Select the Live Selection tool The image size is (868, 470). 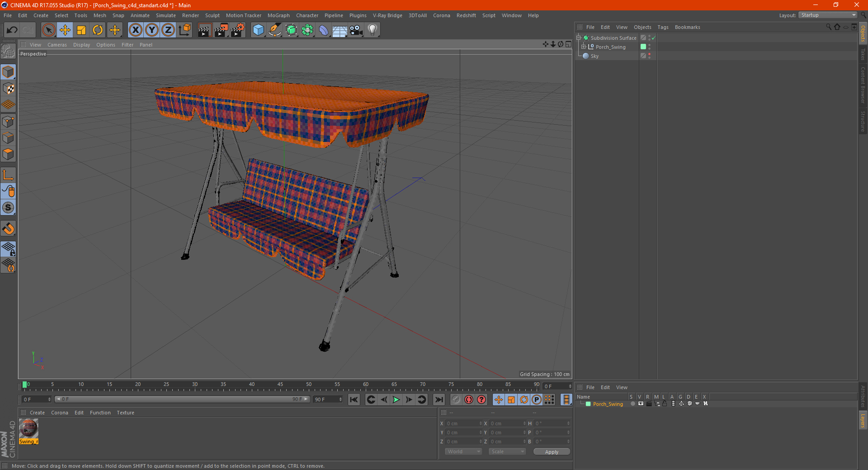coord(48,30)
